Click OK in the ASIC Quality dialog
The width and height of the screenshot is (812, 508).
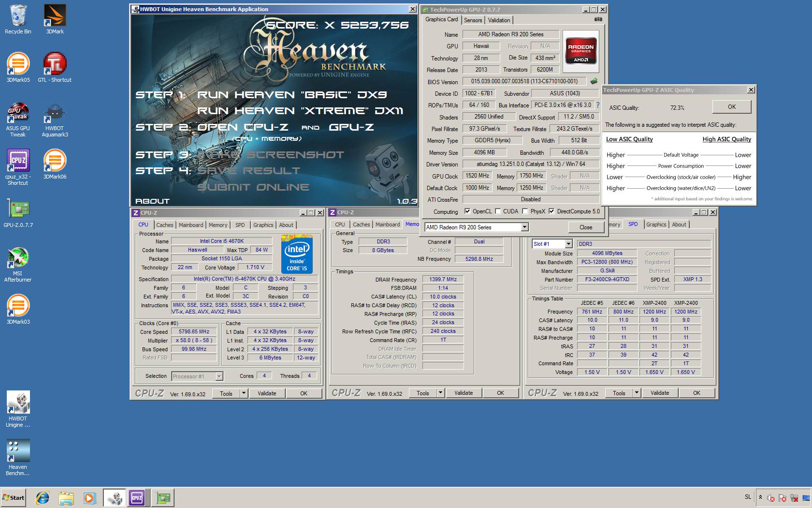click(732, 107)
